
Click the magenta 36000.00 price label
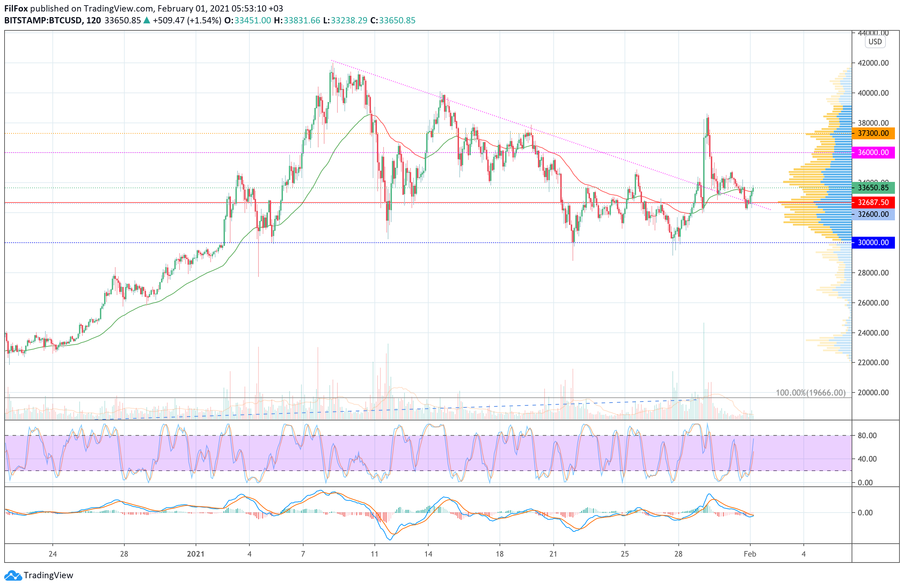tap(873, 153)
